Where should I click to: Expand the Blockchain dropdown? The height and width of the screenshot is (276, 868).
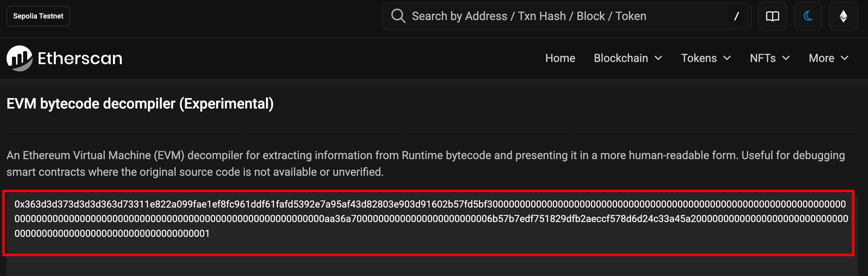[628, 58]
